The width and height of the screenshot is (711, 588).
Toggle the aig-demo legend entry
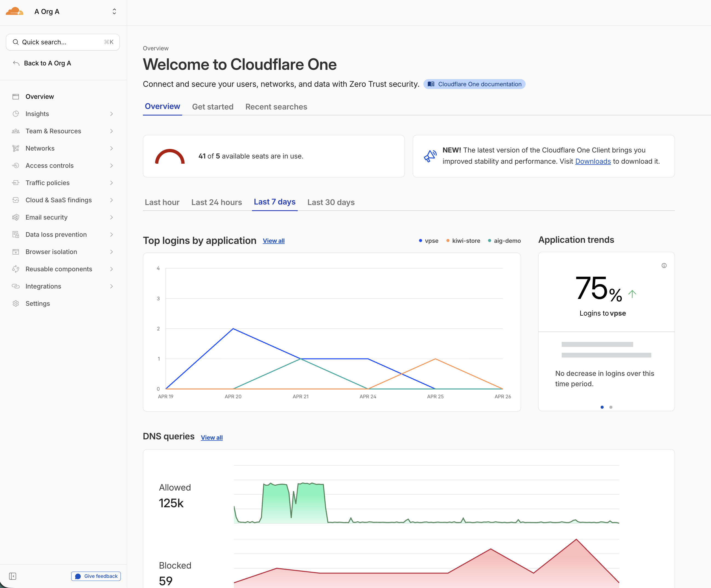click(x=504, y=241)
